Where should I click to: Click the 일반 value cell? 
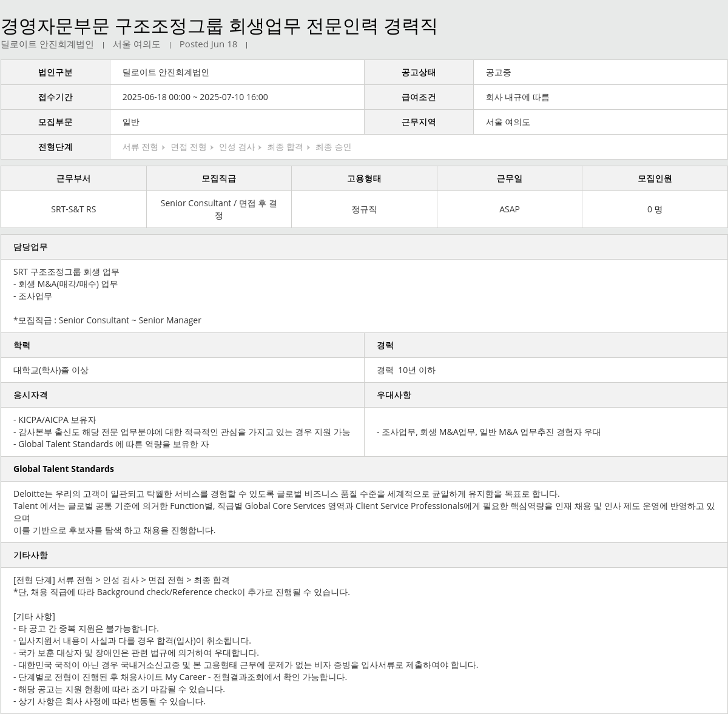(x=237, y=122)
